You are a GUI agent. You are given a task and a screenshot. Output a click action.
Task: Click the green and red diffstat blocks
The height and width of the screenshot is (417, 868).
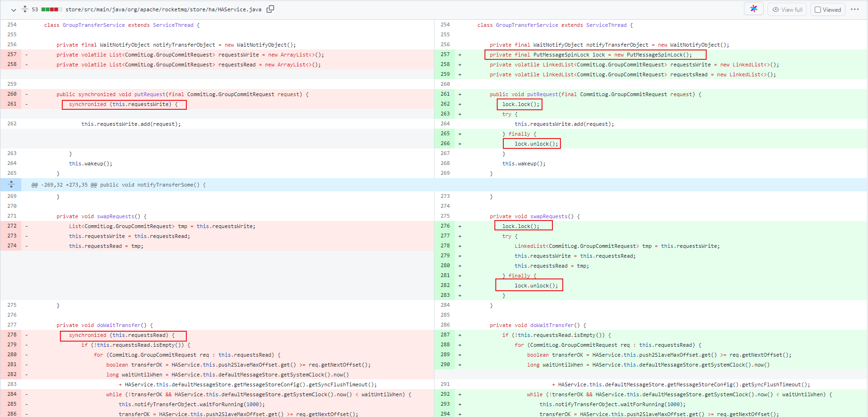[x=52, y=9]
